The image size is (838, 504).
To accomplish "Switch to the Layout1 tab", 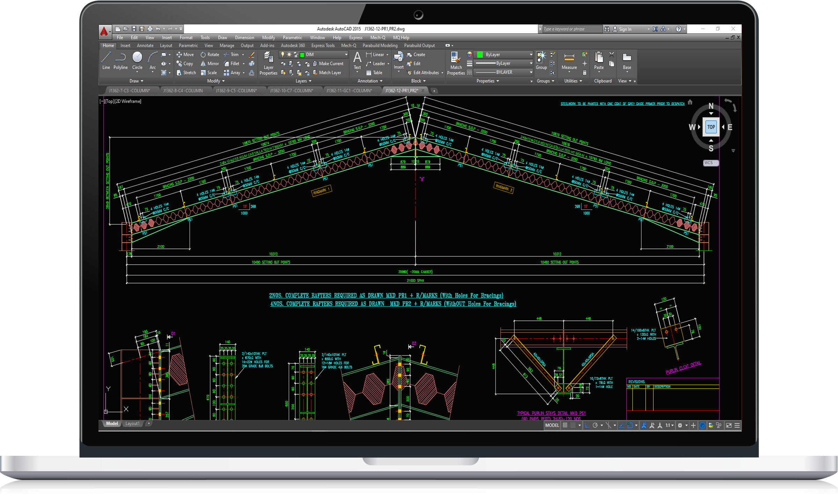I will coord(132,423).
